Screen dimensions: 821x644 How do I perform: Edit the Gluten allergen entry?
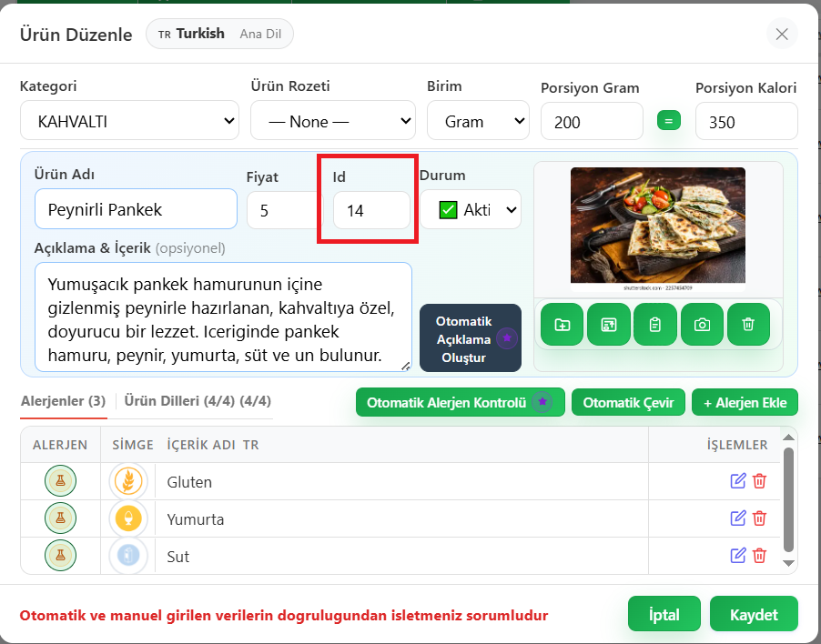click(738, 481)
